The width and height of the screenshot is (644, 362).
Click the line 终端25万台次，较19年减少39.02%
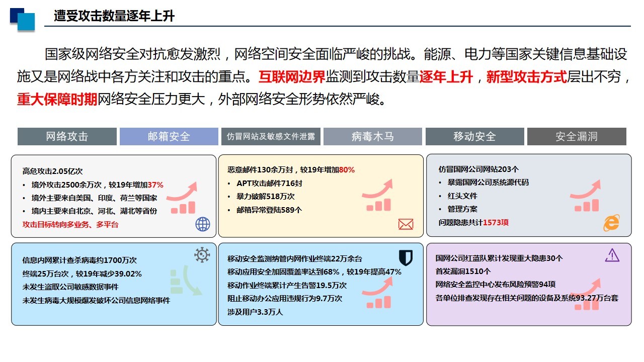(x=82, y=274)
